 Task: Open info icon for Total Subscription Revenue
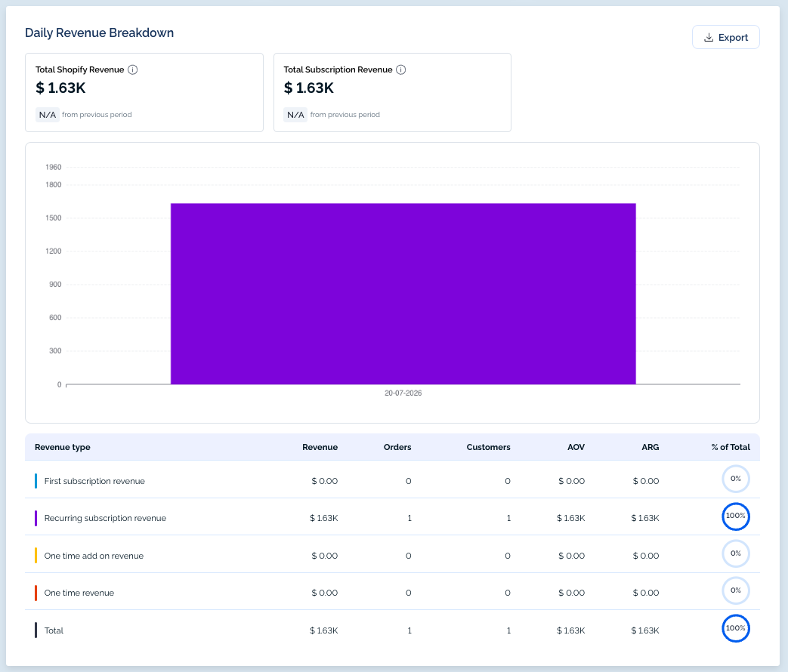click(x=400, y=69)
